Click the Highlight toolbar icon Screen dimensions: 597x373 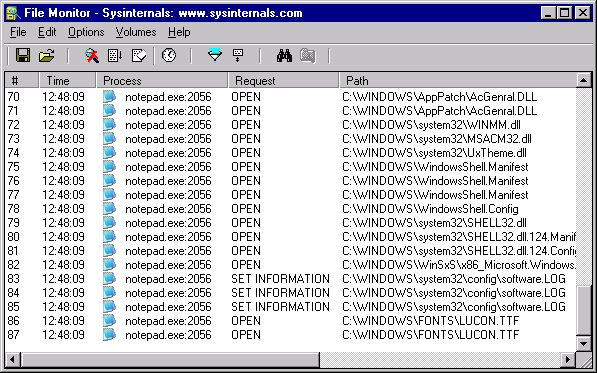pyautogui.click(x=238, y=56)
